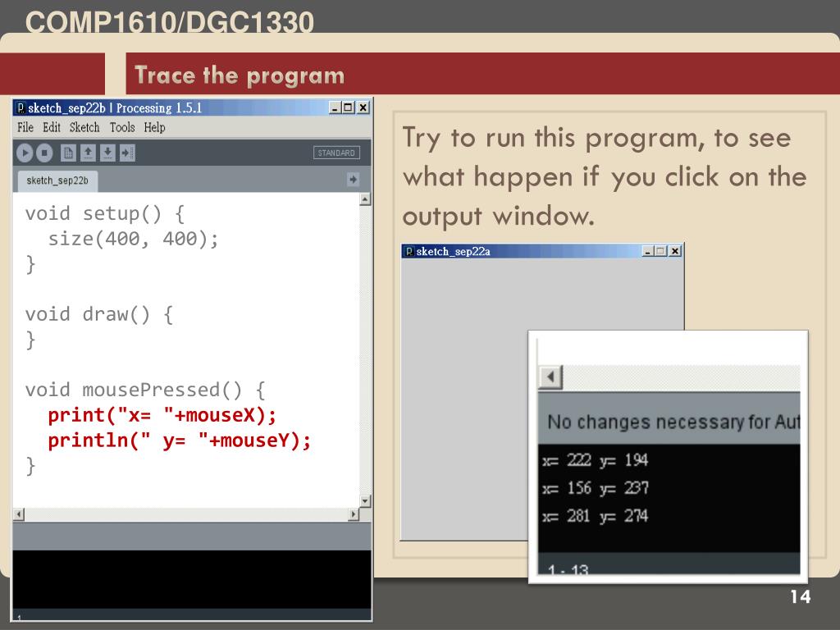Screen dimensions: 840x630
Task: Click the COMP1610/DGC1330 course heading
Action: click(x=170, y=22)
